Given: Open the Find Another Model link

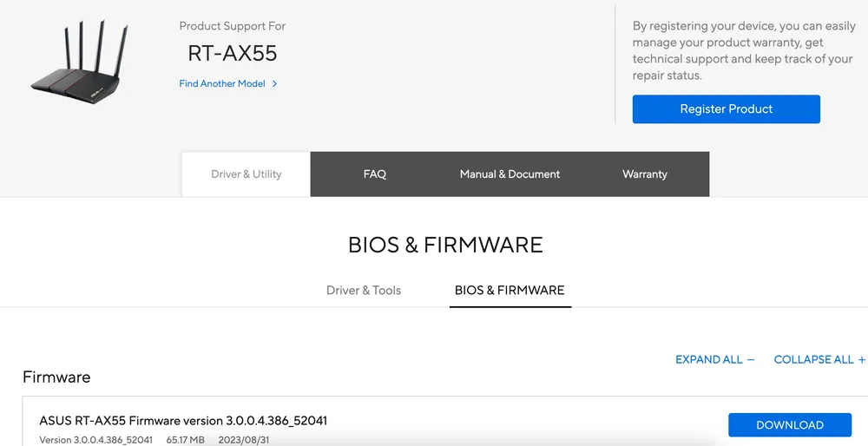Looking at the screenshot, I should [222, 83].
